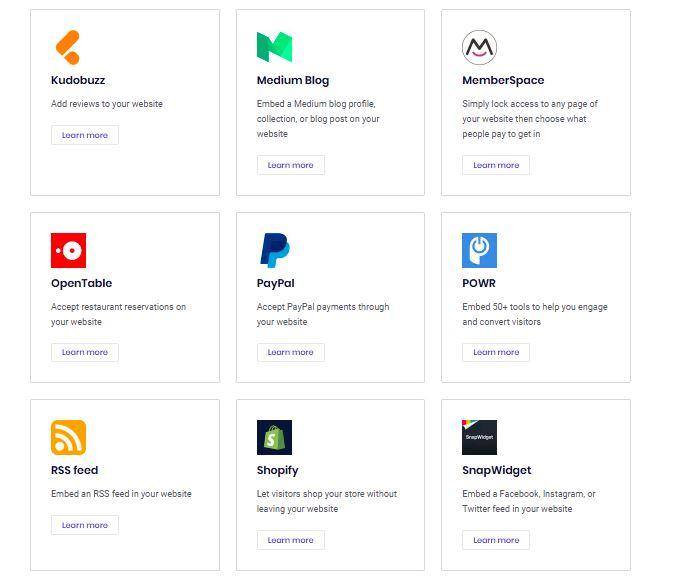680x582 pixels.
Task: Click Learn more under Shopify
Action: tap(290, 540)
